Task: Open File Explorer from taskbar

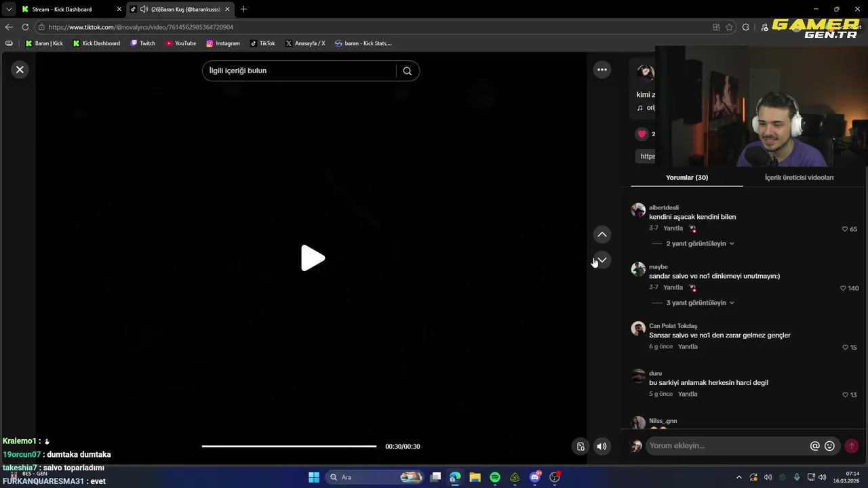Action: 475,477
